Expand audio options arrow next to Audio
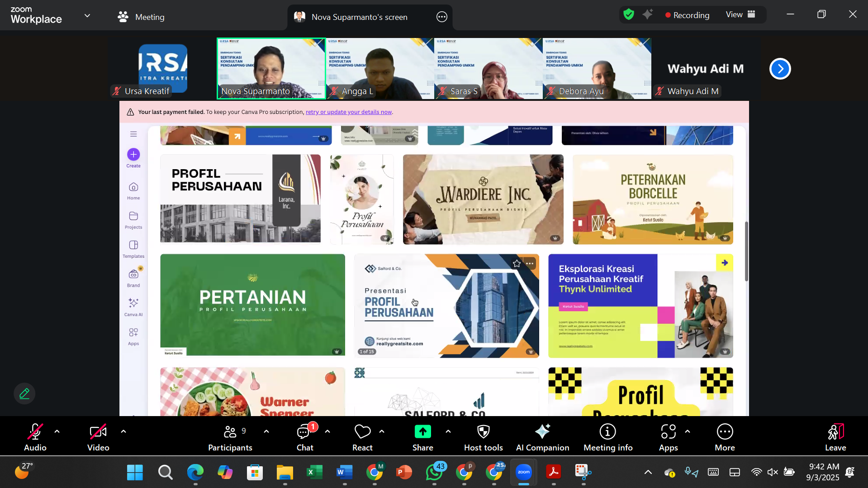The width and height of the screenshot is (868, 488). pos(57,431)
